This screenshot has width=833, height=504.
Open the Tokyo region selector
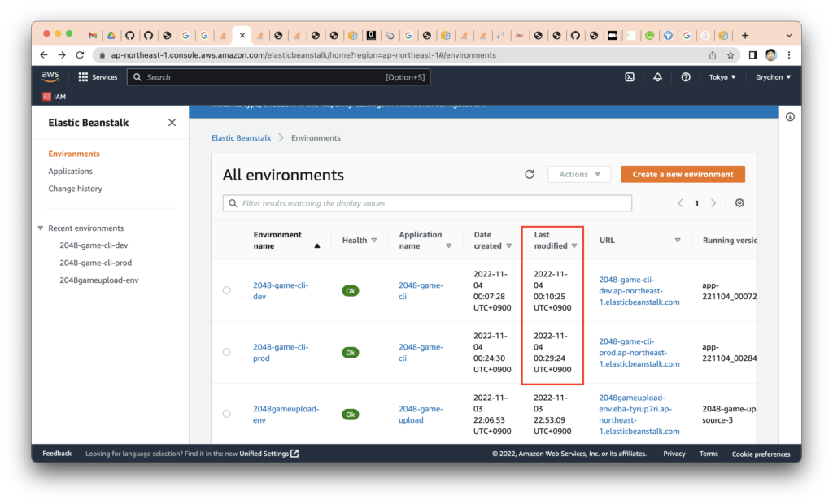point(722,76)
